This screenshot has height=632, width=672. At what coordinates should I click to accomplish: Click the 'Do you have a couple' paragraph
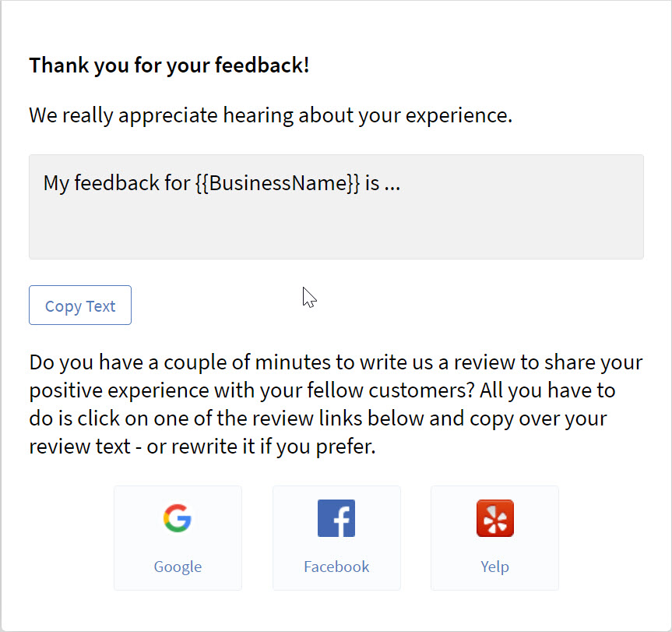(x=336, y=404)
